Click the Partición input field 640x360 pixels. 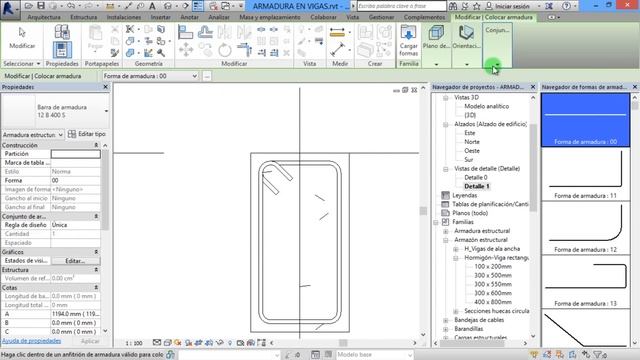point(76,154)
